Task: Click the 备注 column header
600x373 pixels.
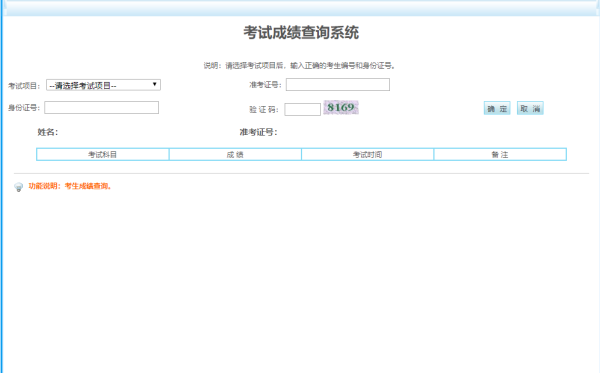Action: pyautogui.click(x=500, y=155)
